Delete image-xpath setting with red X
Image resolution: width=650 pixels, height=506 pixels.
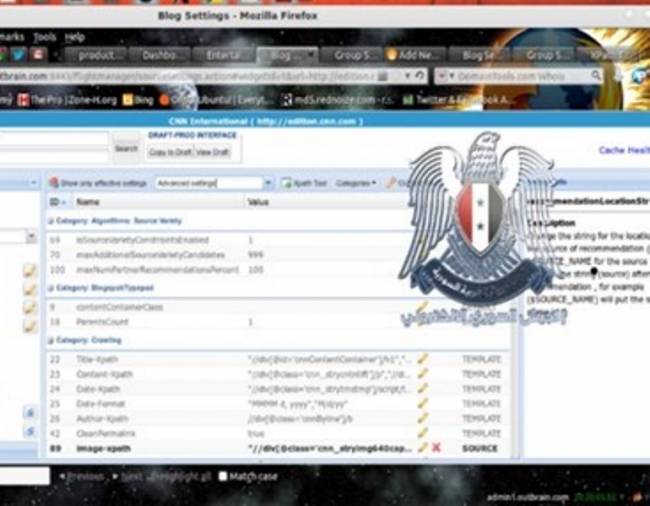(436, 448)
